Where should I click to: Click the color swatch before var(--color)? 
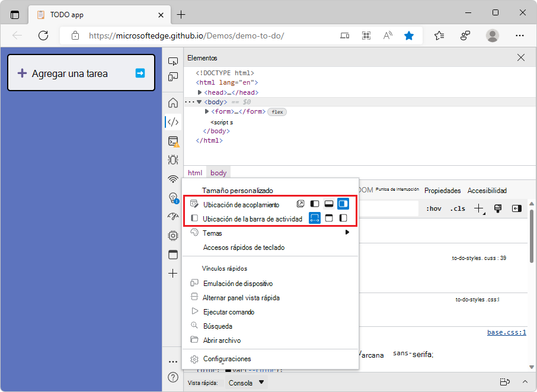228,371
